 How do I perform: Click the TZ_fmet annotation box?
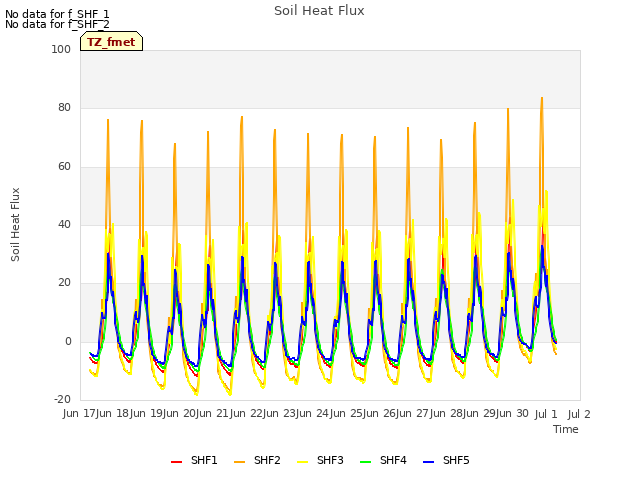click(111, 41)
